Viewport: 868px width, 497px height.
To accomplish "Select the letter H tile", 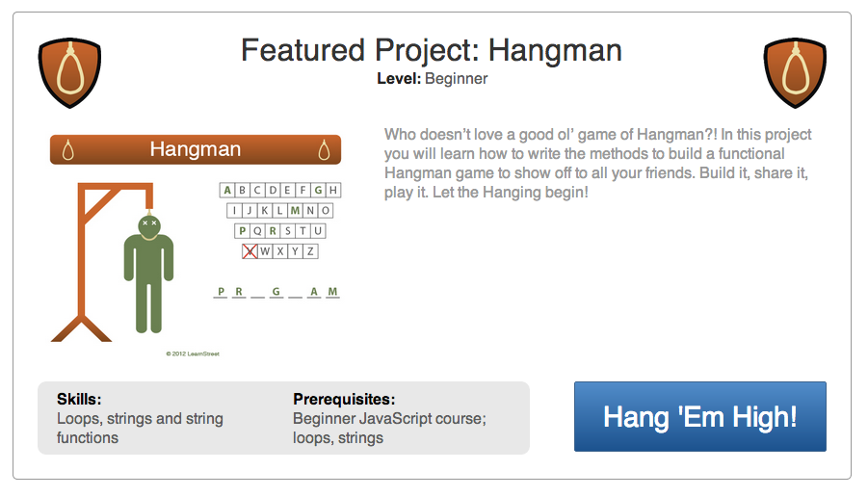I will click(332, 190).
